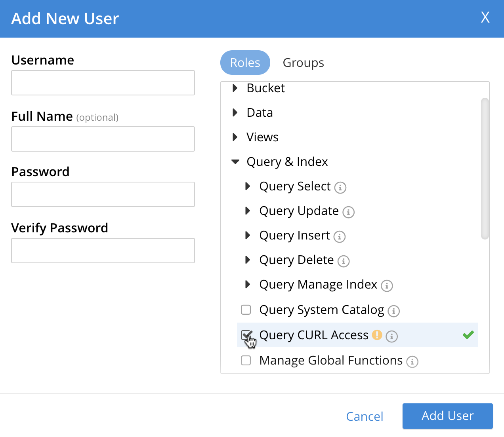Click info icon for Query System Catalog
Screen dimensions: 504x437
point(393,311)
